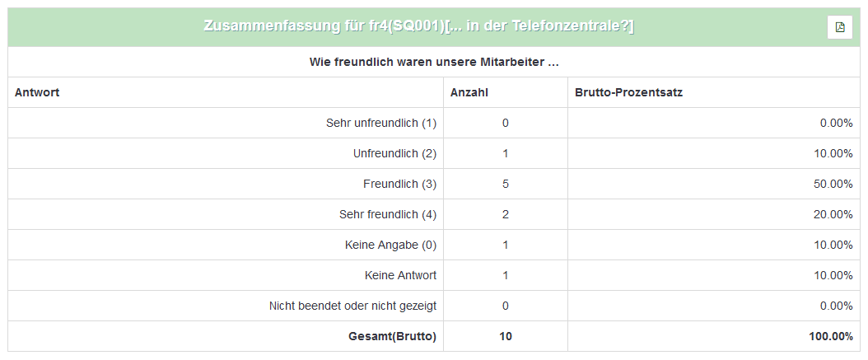Click the total count value 10
This screenshot has height=360, width=868.
pos(506,336)
